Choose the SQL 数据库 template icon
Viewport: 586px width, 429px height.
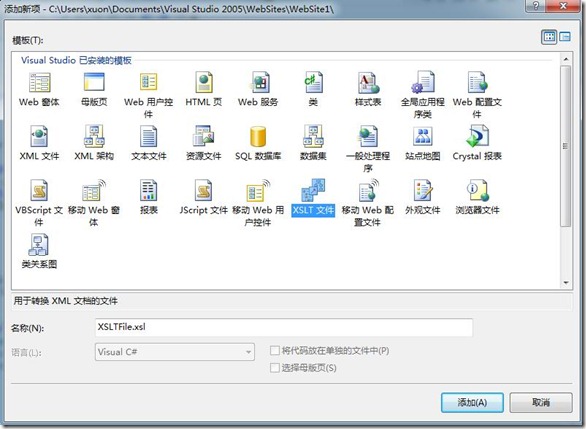tap(258, 136)
